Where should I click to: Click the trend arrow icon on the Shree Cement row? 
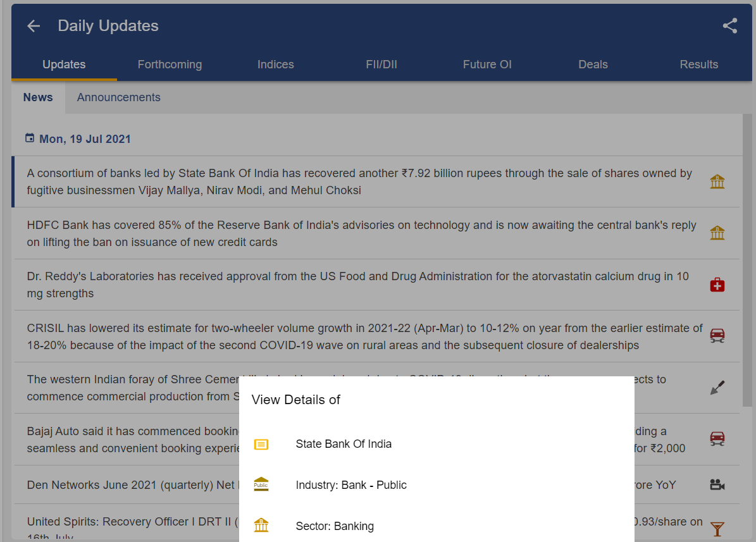point(717,387)
